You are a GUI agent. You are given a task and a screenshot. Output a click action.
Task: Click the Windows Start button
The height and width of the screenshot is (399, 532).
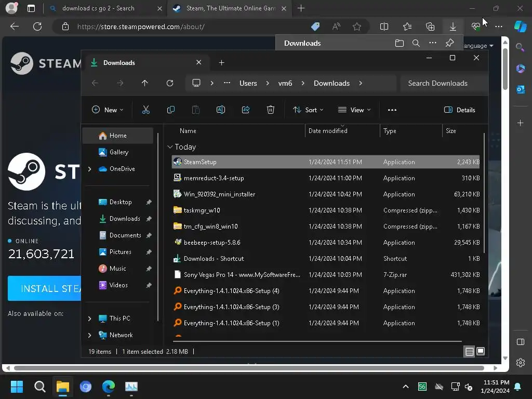(x=17, y=387)
